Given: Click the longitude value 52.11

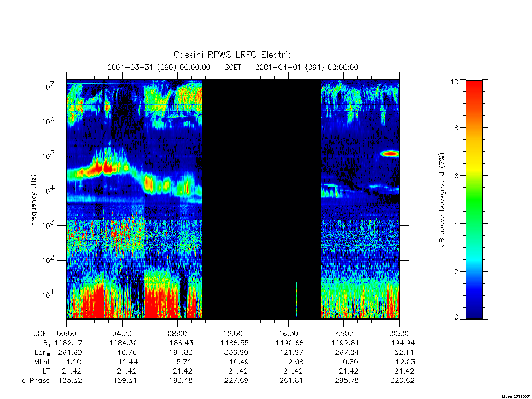Looking at the screenshot, I should coord(404,353).
